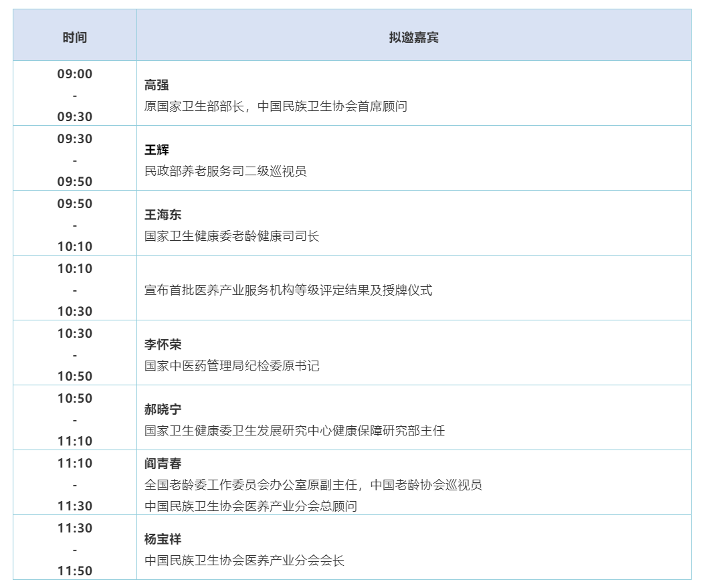Select the speaker name 王辉
The image size is (705, 588).
157,150
